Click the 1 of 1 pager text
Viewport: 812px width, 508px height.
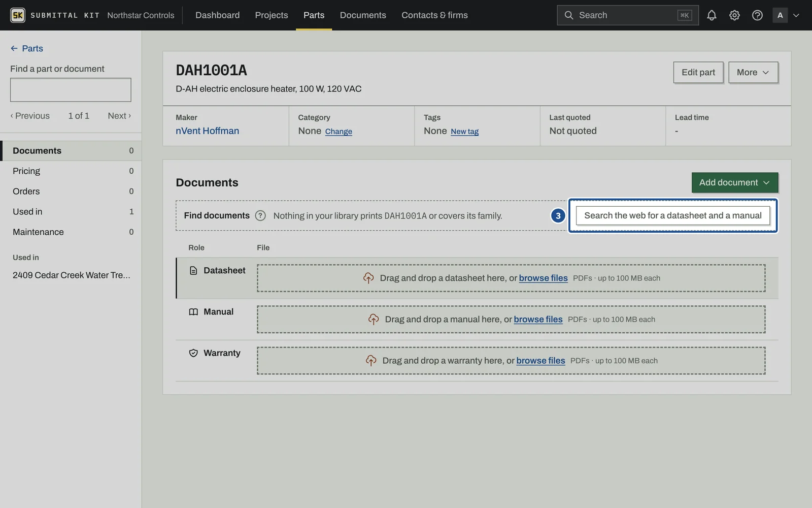pos(79,116)
